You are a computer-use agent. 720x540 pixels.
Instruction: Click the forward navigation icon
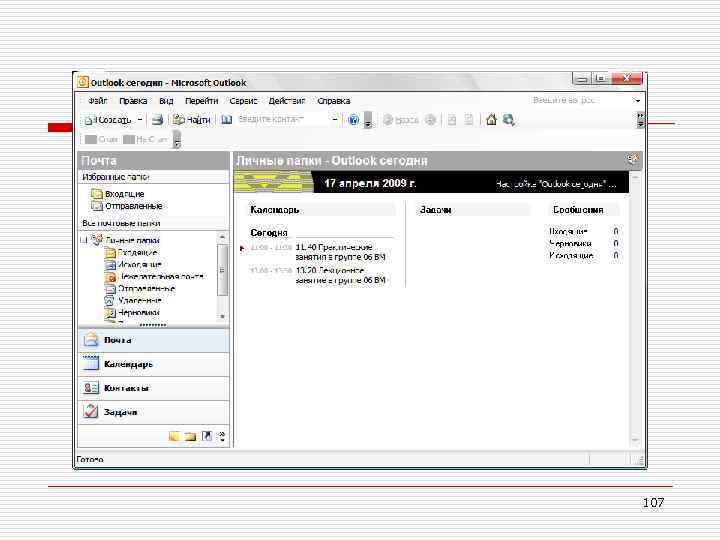[x=430, y=120]
